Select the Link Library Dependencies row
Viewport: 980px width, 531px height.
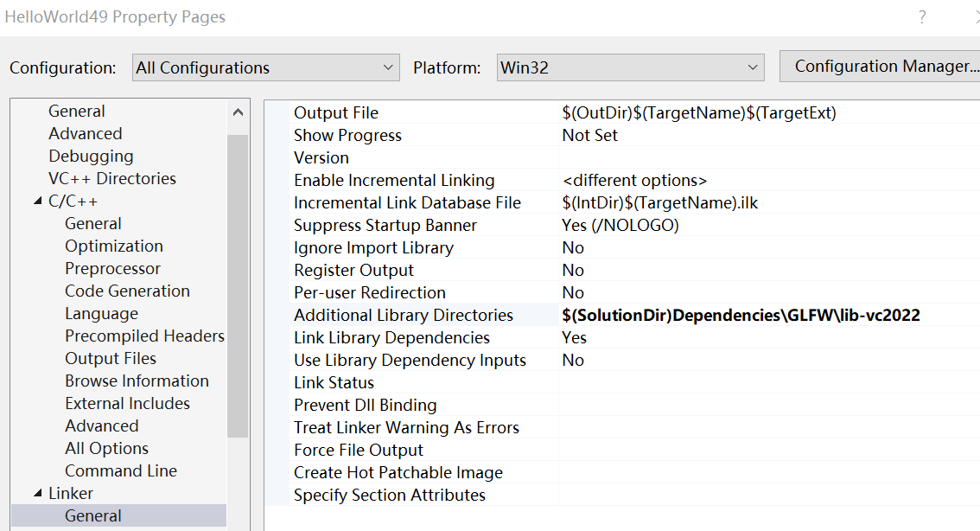[391, 338]
